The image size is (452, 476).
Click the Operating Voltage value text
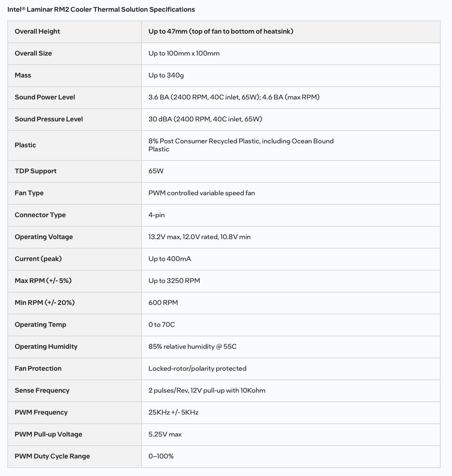[199, 237]
